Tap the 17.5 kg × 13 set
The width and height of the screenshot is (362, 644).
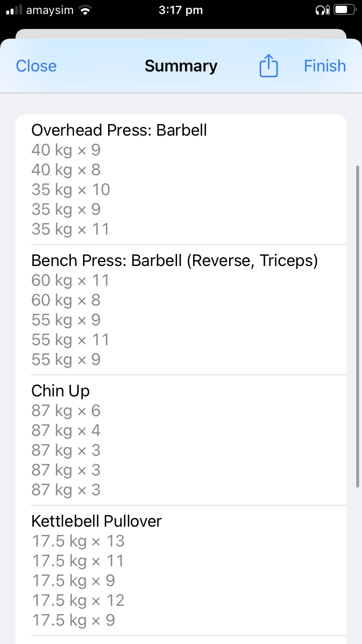coord(78,541)
